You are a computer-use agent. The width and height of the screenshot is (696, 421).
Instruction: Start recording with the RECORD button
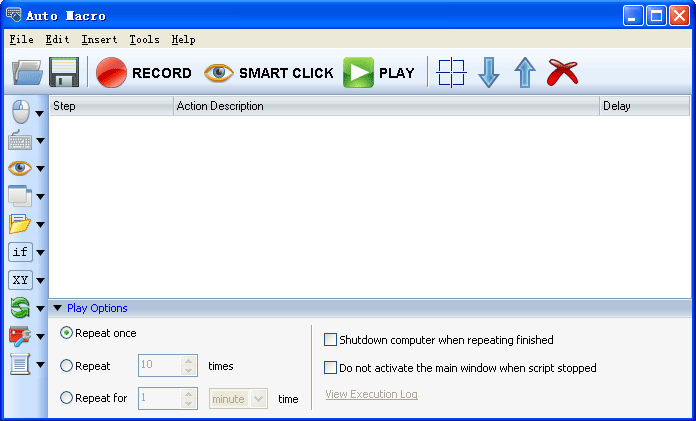point(143,73)
